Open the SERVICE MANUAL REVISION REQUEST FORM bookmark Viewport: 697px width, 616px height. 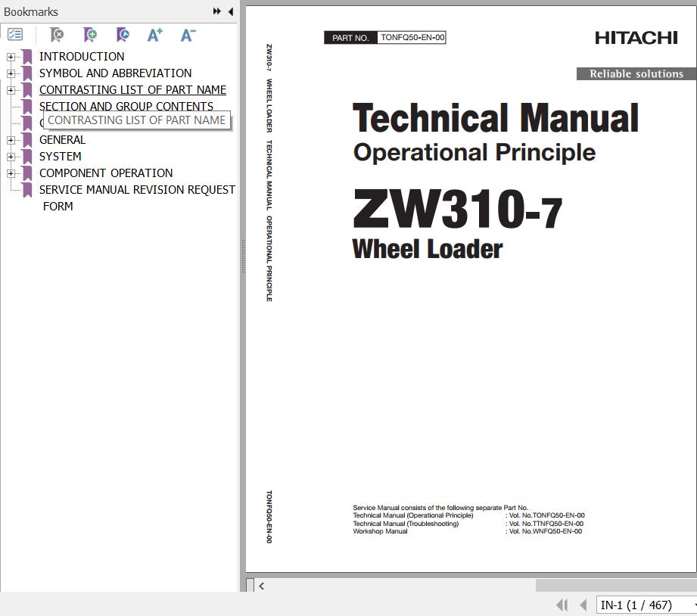tap(137, 198)
